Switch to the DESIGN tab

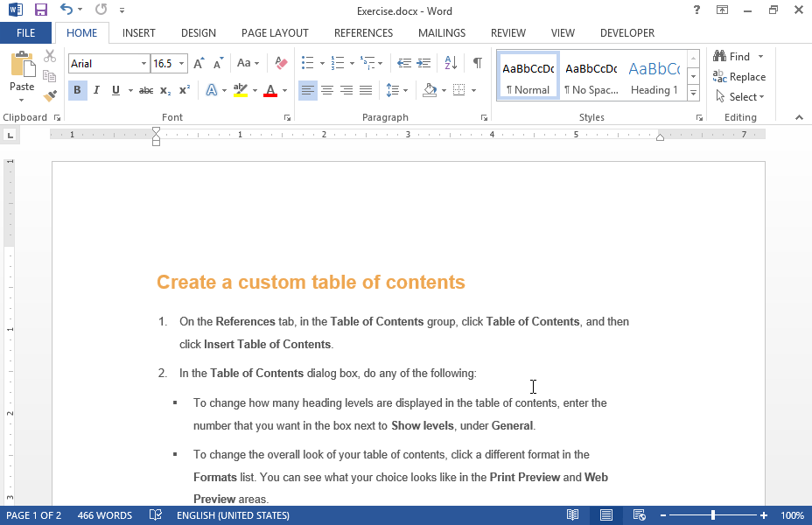pyautogui.click(x=199, y=32)
